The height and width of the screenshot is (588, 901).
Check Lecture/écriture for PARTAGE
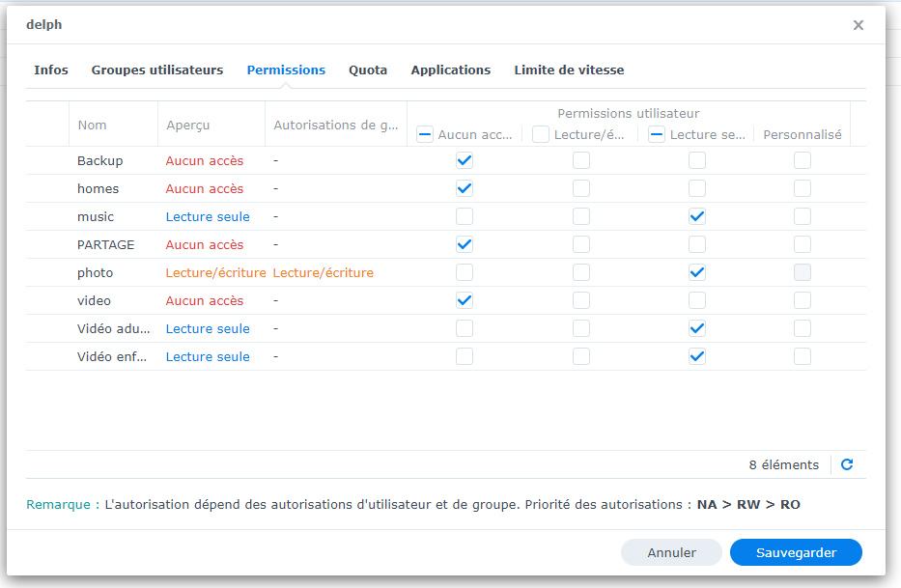click(x=581, y=245)
